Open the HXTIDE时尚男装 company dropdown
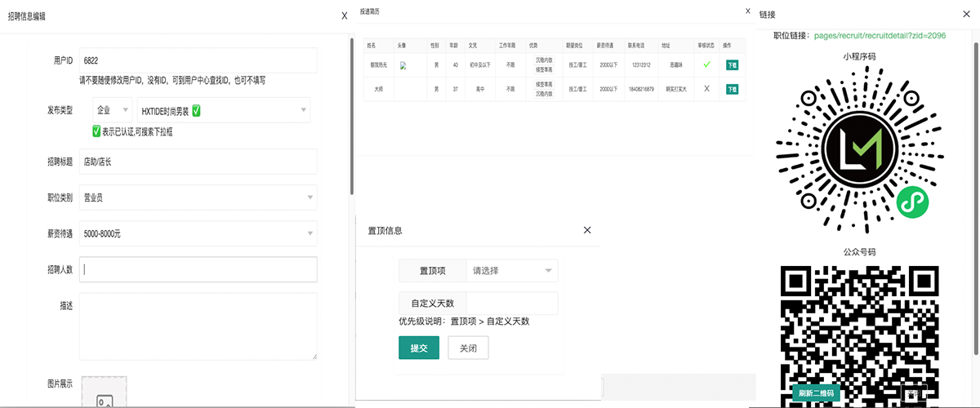This screenshot has width=980, height=408. pyautogui.click(x=223, y=110)
